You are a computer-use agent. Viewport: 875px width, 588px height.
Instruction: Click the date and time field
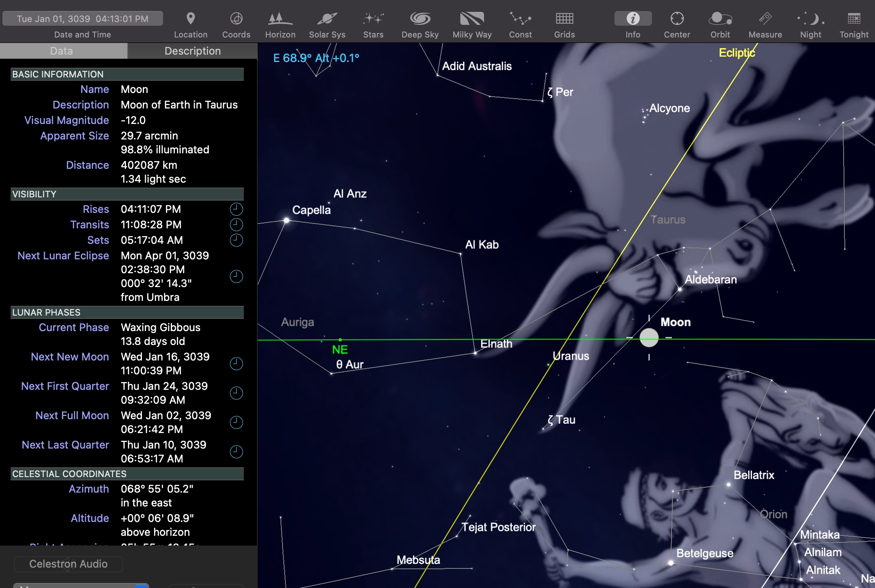[x=83, y=19]
